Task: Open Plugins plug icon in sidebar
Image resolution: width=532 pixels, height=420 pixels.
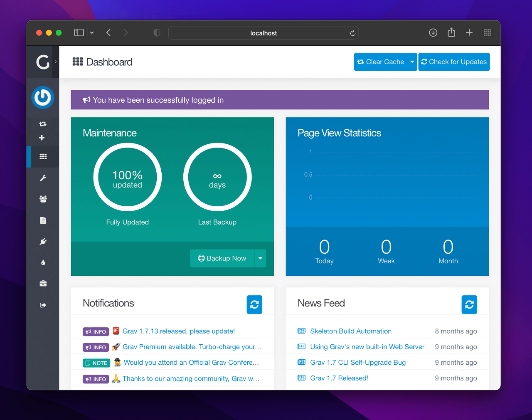Action: (43, 242)
